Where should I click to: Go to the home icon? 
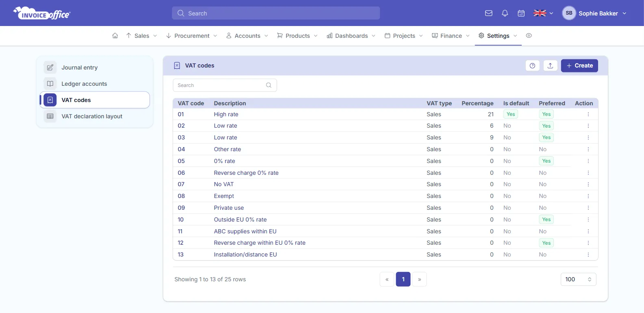[115, 36]
